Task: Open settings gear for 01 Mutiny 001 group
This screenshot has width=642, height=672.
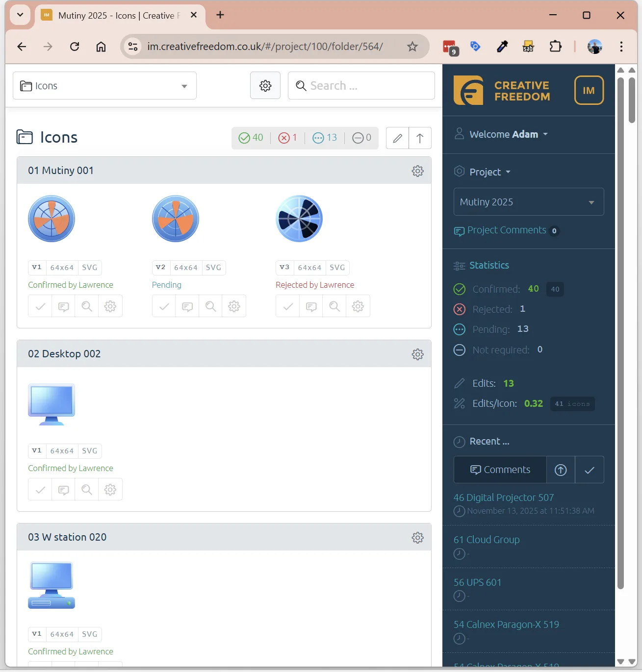Action: tap(417, 171)
